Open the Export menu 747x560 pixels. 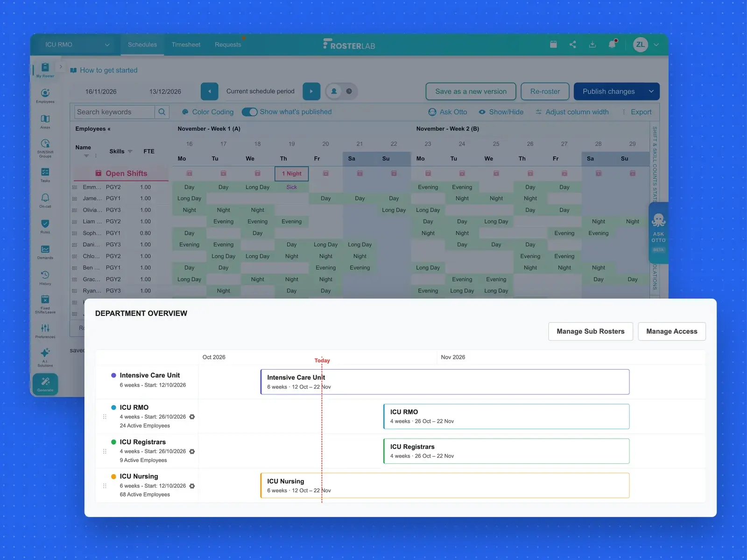point(637,112)
